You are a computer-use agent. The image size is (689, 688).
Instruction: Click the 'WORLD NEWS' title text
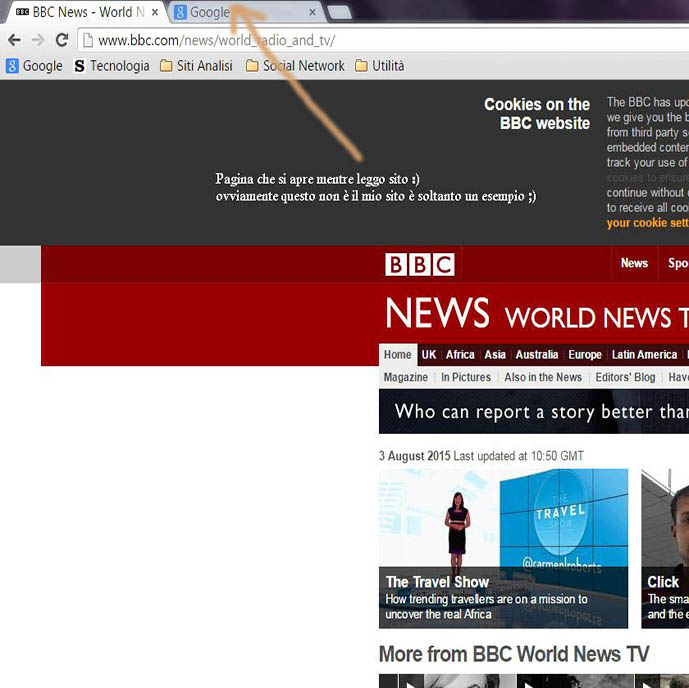(x=587, y=318)
